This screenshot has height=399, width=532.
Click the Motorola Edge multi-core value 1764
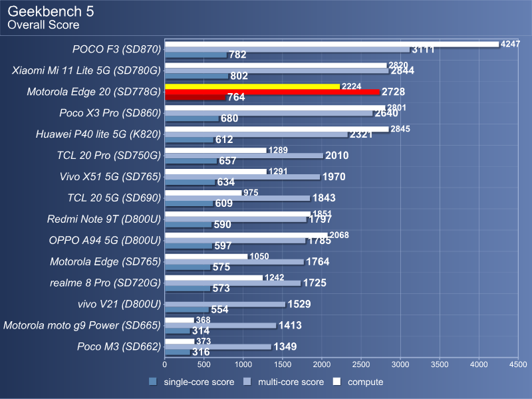[318, 262]
